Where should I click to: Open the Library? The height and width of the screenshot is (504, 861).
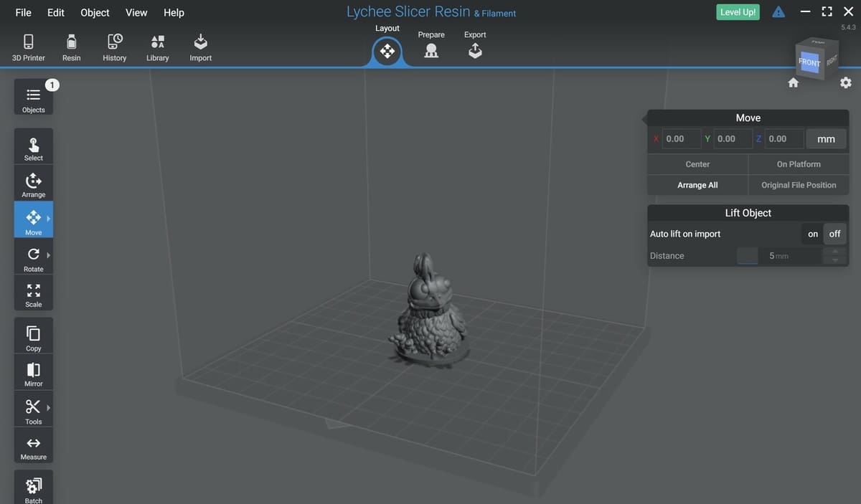[158, 47]
